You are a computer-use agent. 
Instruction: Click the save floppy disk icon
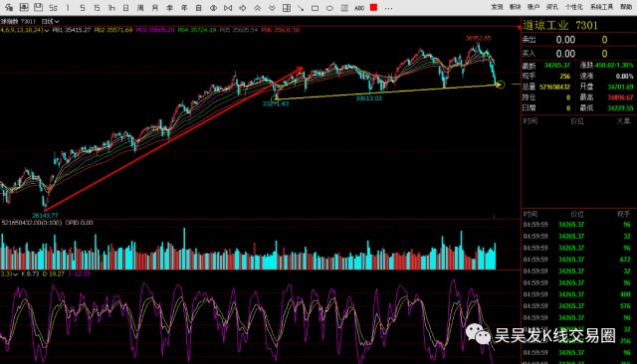(38, 7)
